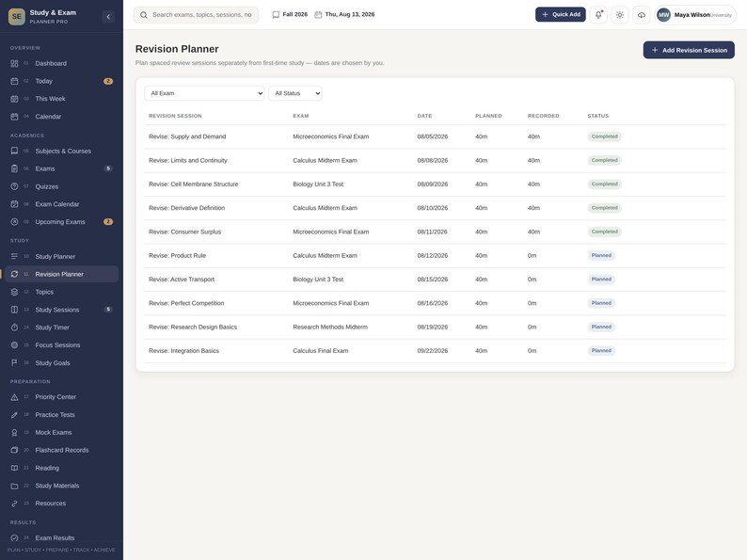Screen dimensions: 747x560
Task: Click the Mock Exams award icon
Action: pyautogui.click(x=14, y=432)
